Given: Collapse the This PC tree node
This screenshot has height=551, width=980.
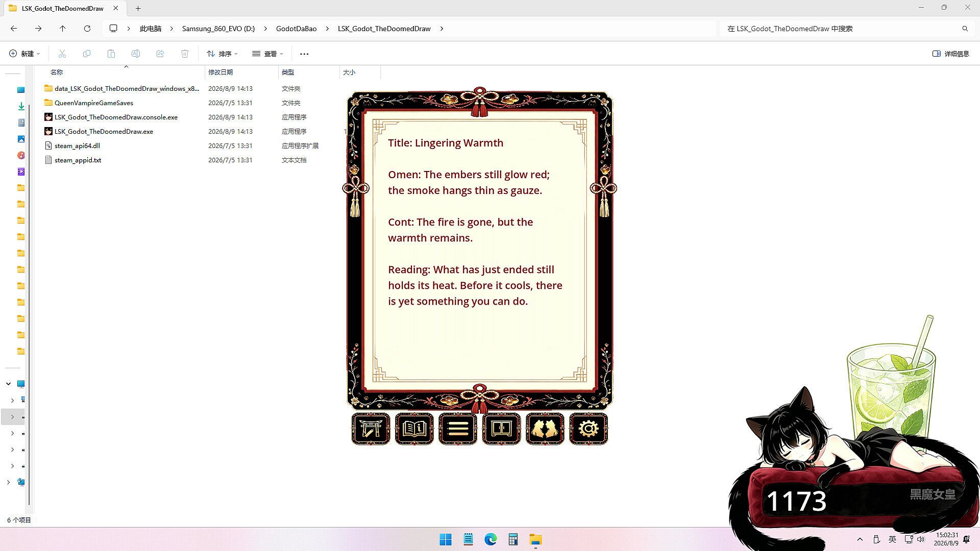Looking at the screenshot, I should point(8,384).
